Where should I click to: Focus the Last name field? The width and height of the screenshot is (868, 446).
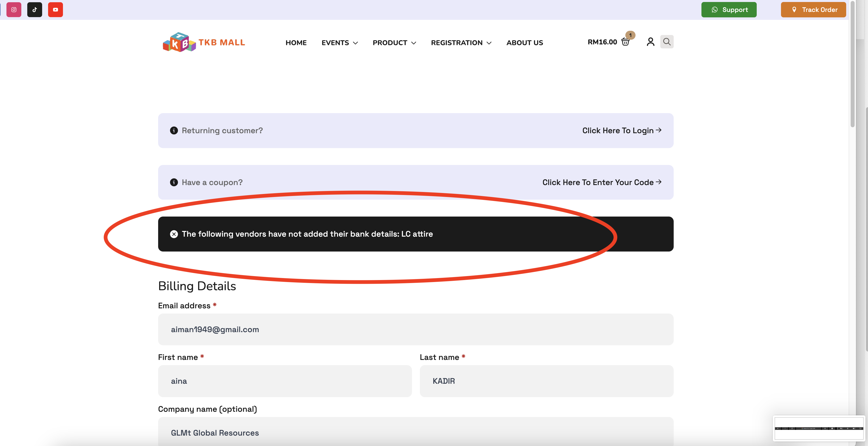coord(547,381)
